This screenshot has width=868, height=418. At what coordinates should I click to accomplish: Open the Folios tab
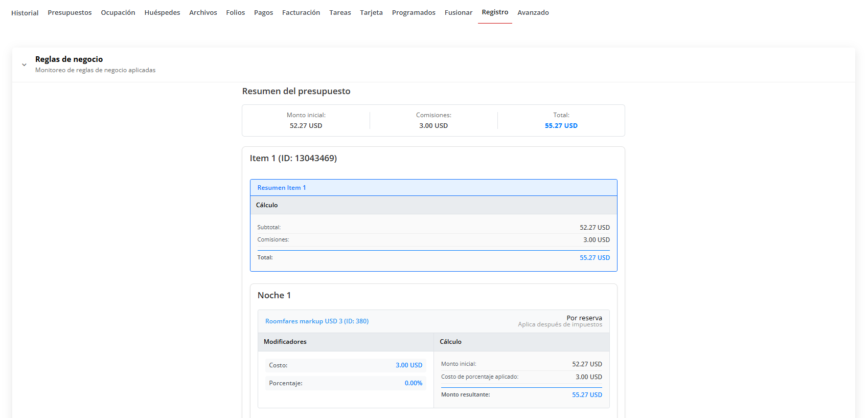coord(235,13)
